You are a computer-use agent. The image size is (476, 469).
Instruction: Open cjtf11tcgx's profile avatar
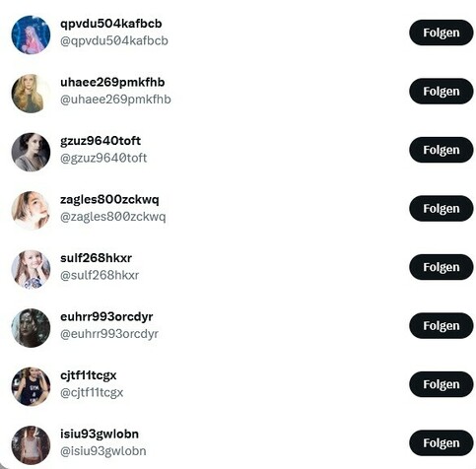pos(31,386)
